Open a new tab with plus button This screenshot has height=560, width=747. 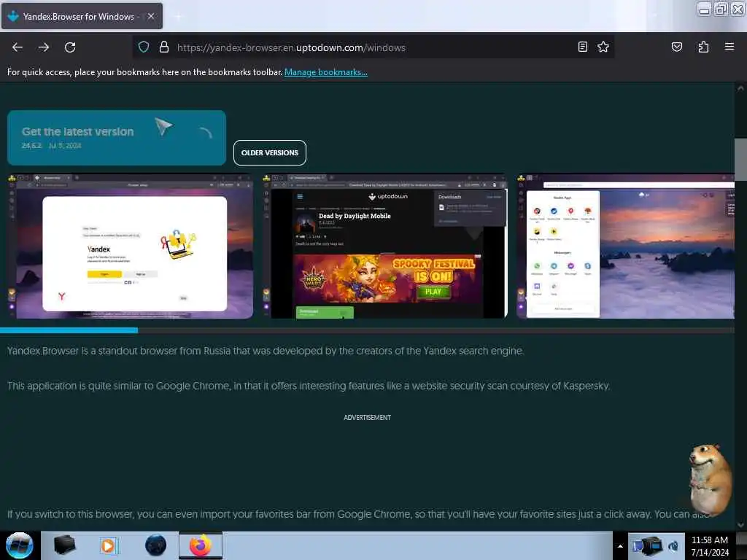tap(177, 17)
